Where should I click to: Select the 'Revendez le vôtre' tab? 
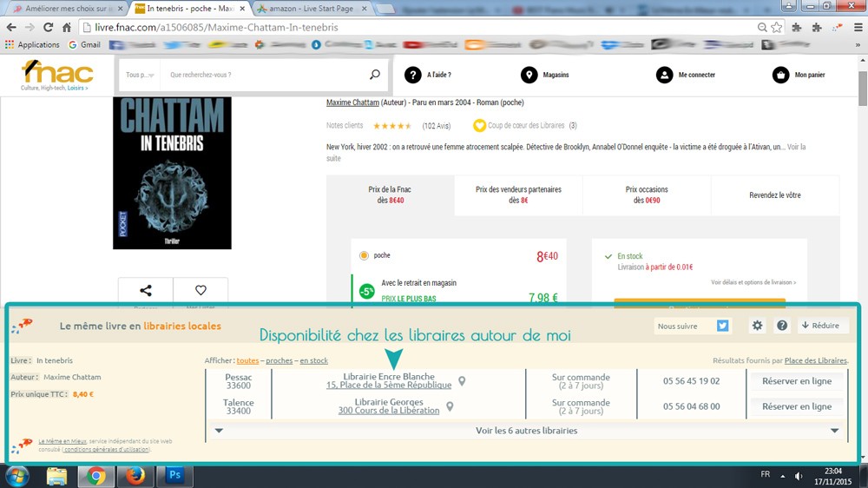[775, 195]
